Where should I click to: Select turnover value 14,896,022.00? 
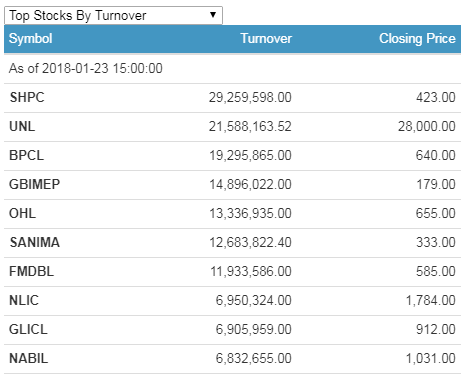(x=250, y=184)
